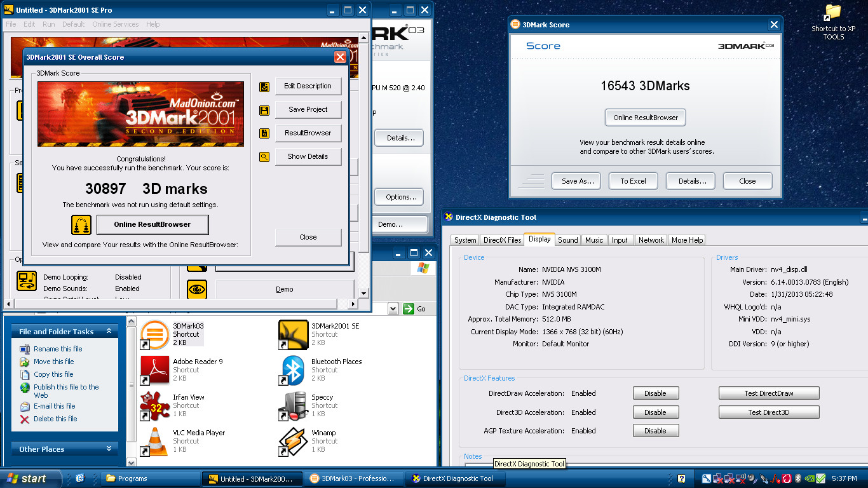868x488 pixels.
Task: Select the 3DMark03 shortcut in Programs folder
Action: pyautogui.click(x=154, y=334)
